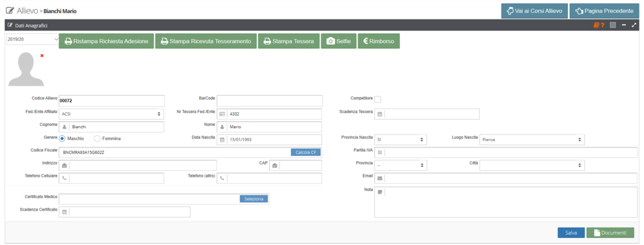
Task: Click the Selfie camera button
Action: click(x=338, y=41)
